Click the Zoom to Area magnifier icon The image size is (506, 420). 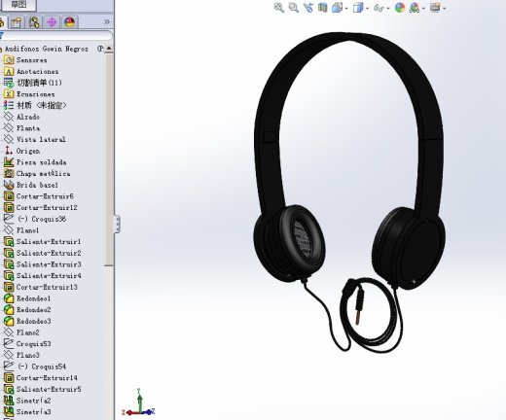click(x=294, y=8)
